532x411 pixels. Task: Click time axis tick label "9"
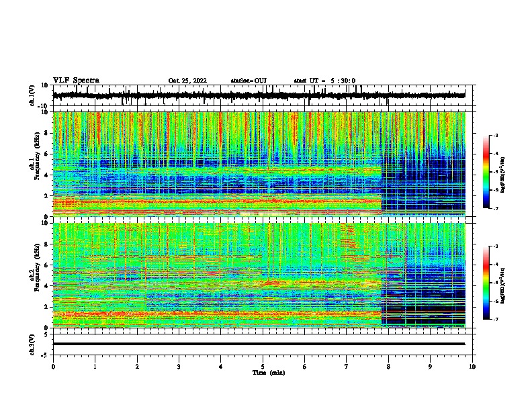coord(430,367)
